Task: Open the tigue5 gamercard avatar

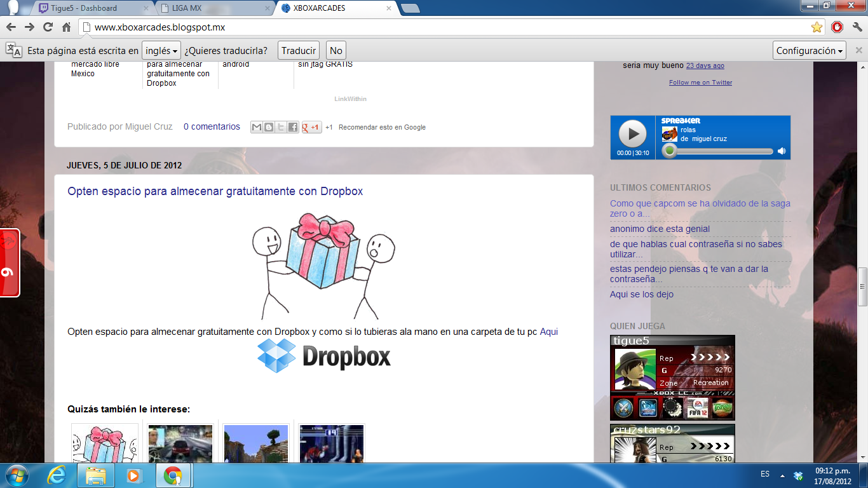Action: [634, 369]
